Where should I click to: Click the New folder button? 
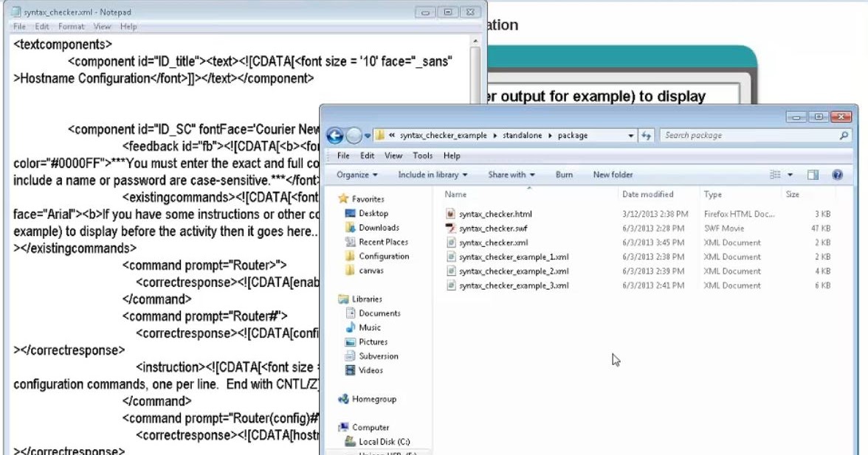tap(613, 175)
